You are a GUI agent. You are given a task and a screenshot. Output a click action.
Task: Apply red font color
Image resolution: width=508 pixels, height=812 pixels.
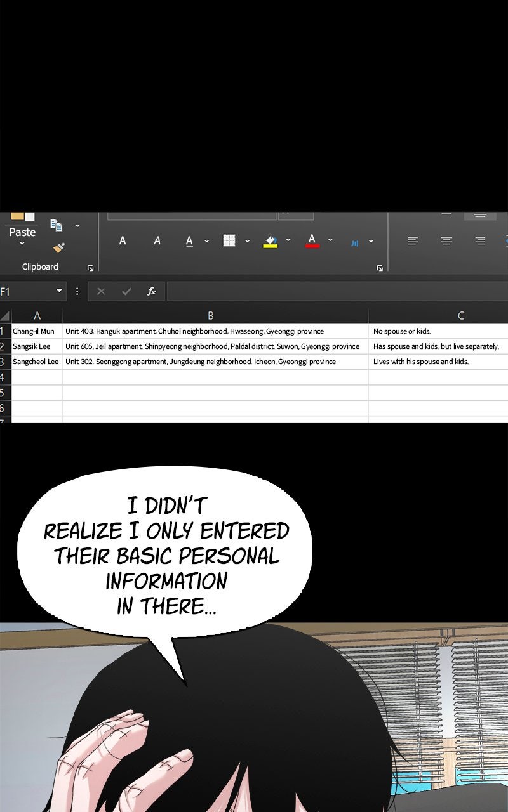[312, 240]
